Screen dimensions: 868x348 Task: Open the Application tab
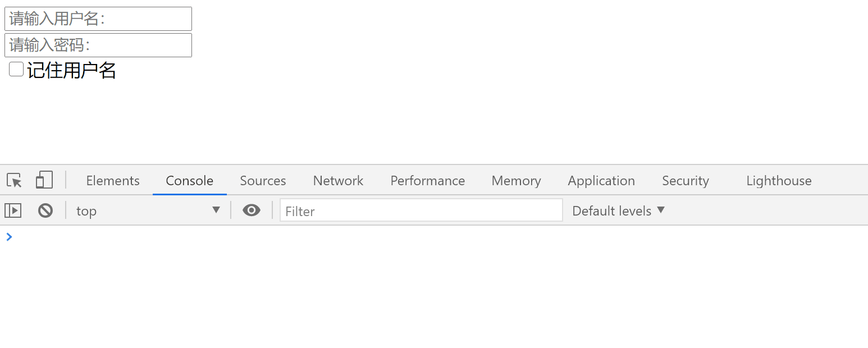(601, 181)
